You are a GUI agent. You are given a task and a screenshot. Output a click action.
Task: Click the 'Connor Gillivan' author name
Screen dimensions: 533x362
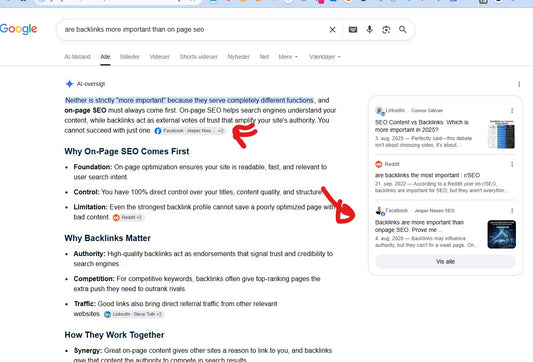click(427, 110)
